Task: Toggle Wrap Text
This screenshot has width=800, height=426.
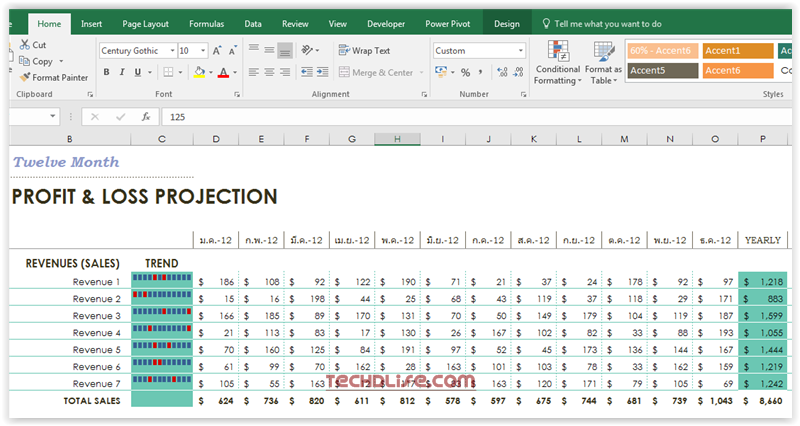Action: coord(364,51)
